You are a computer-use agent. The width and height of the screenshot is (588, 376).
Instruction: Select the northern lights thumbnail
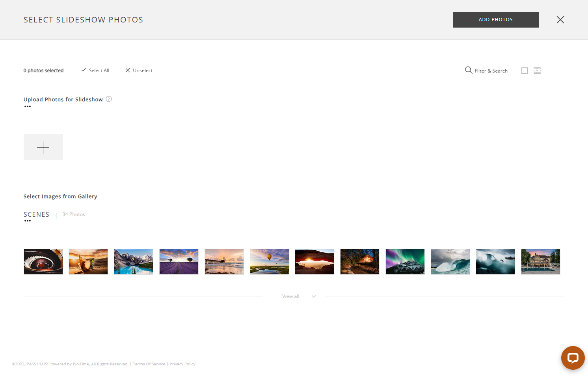pos(405,262)
